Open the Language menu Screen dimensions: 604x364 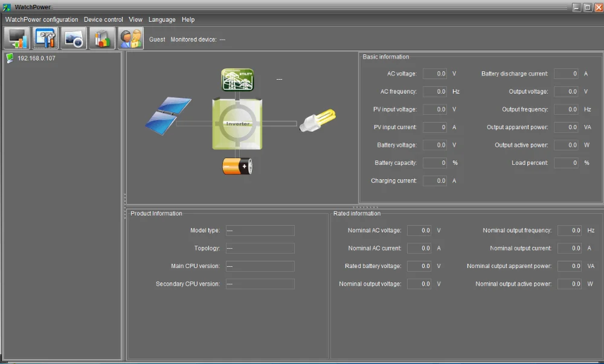[162, 19]
